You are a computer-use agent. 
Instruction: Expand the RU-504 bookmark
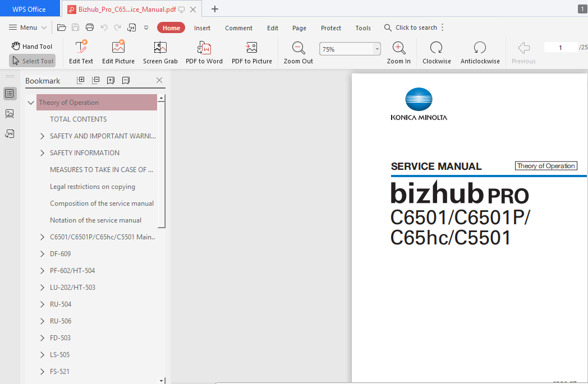pyautogui.click(x=42, y=304)
